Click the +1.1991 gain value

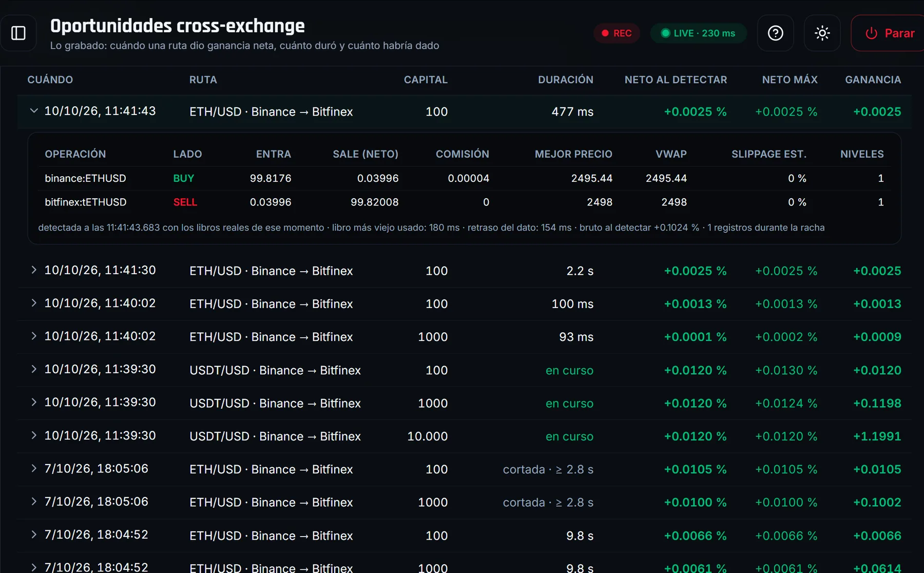[877, 436]
